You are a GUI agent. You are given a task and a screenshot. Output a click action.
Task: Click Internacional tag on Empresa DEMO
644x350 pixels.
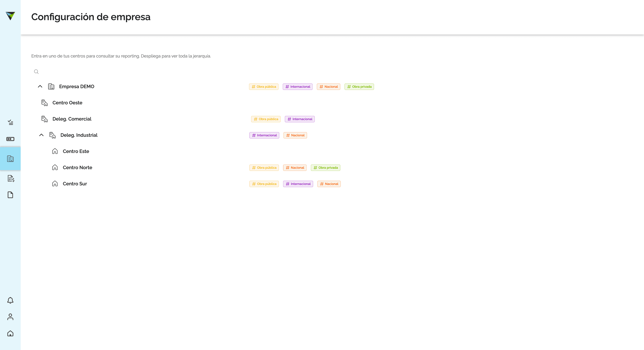pyautogui.click(x=298, y=87)
